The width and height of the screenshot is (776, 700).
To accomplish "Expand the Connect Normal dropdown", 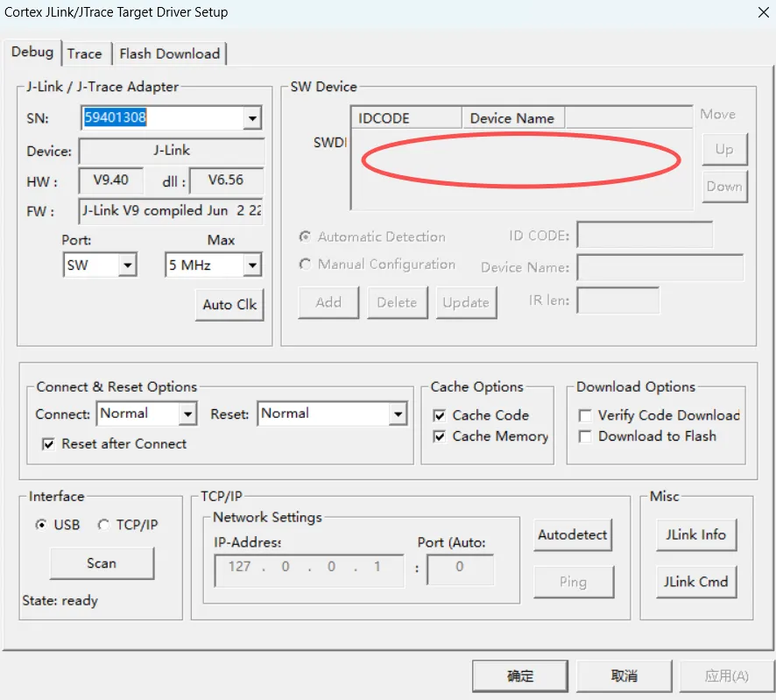I will click(x=187, y=414).
